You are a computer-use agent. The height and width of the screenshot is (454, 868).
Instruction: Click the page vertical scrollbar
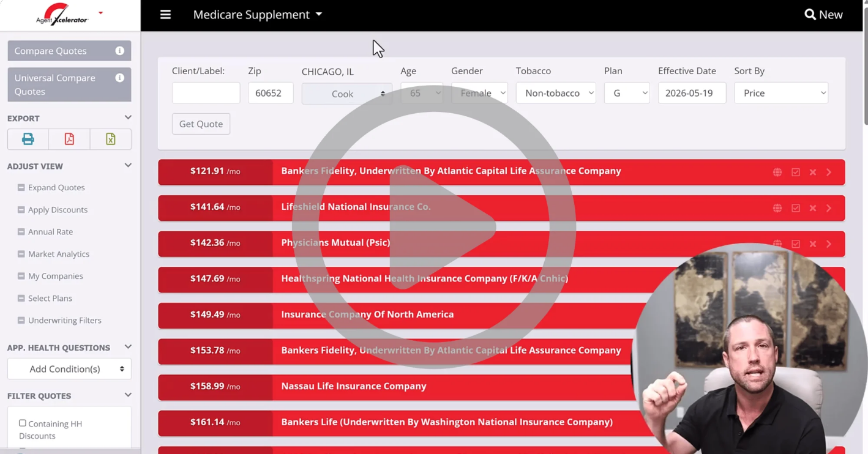(x=866, y=67)
